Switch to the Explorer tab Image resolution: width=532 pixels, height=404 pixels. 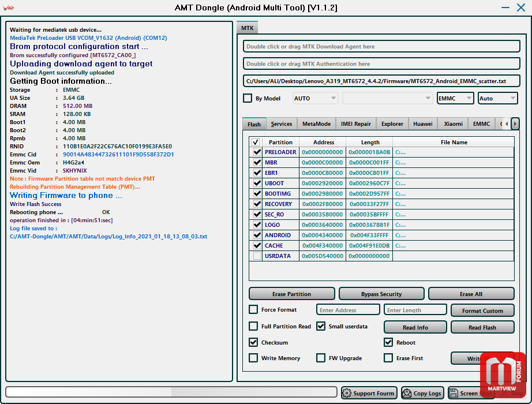click(392, 124)
